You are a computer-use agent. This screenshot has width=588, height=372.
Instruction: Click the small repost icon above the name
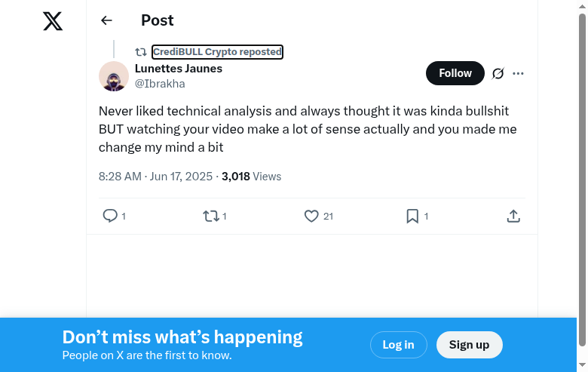[141, 52]
